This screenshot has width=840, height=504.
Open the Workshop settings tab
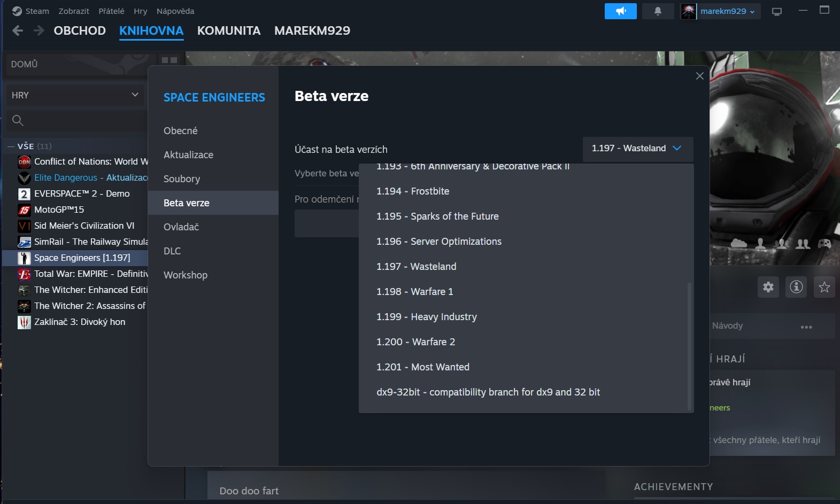pos(185,275)
